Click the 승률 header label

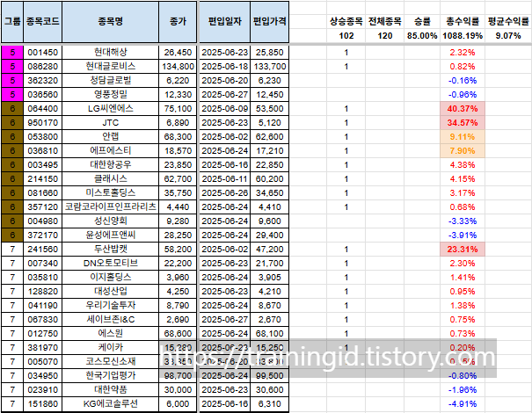pyautogui.click(x=422, y=22)
